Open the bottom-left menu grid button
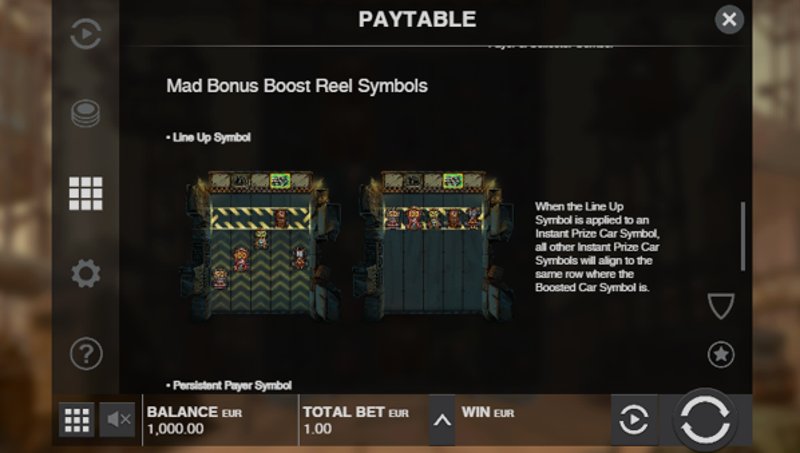 (x=77, y=420)
